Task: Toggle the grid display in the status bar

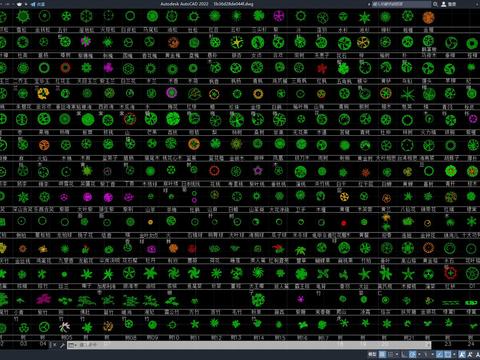Action: point(382,354)
